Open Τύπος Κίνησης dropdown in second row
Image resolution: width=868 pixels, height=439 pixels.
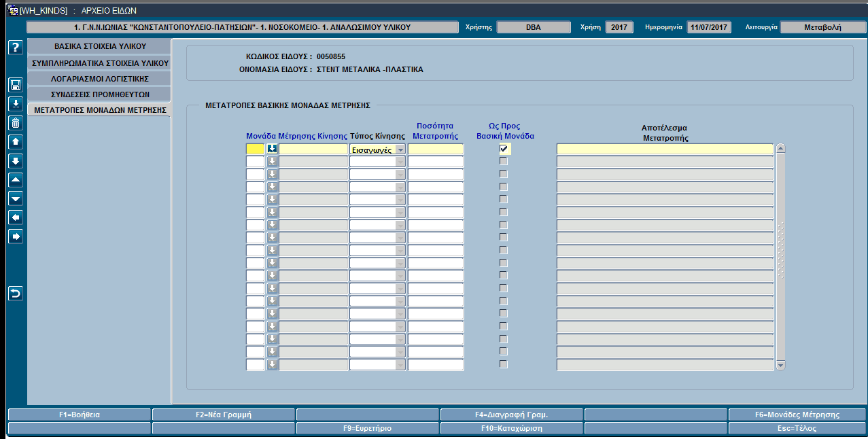click(x=400, y=162)
